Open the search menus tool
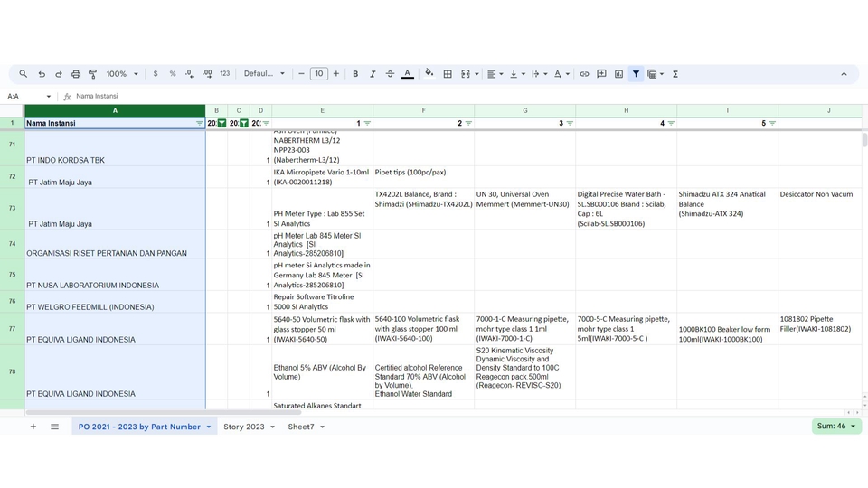Screen dimensions: 868x488 click(24, 73)
